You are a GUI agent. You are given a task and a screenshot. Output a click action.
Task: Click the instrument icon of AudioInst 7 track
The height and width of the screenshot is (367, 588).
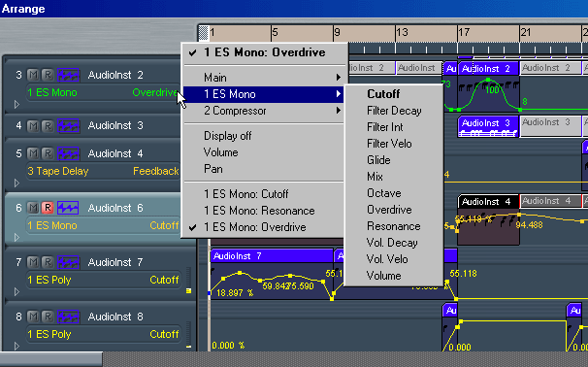point(68,262)
